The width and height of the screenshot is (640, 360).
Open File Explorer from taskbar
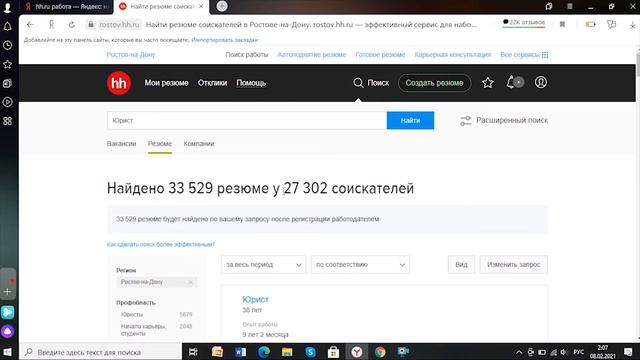point(287,352)
